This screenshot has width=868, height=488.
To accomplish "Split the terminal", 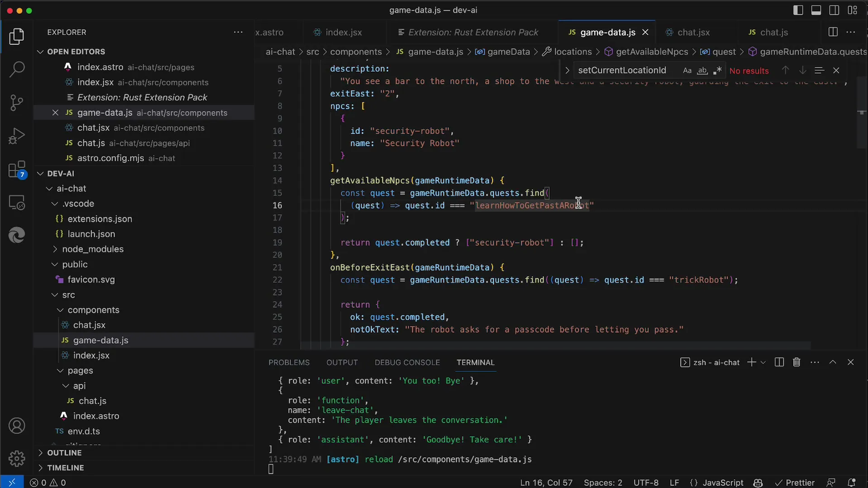I will click(x=779, y=362).
